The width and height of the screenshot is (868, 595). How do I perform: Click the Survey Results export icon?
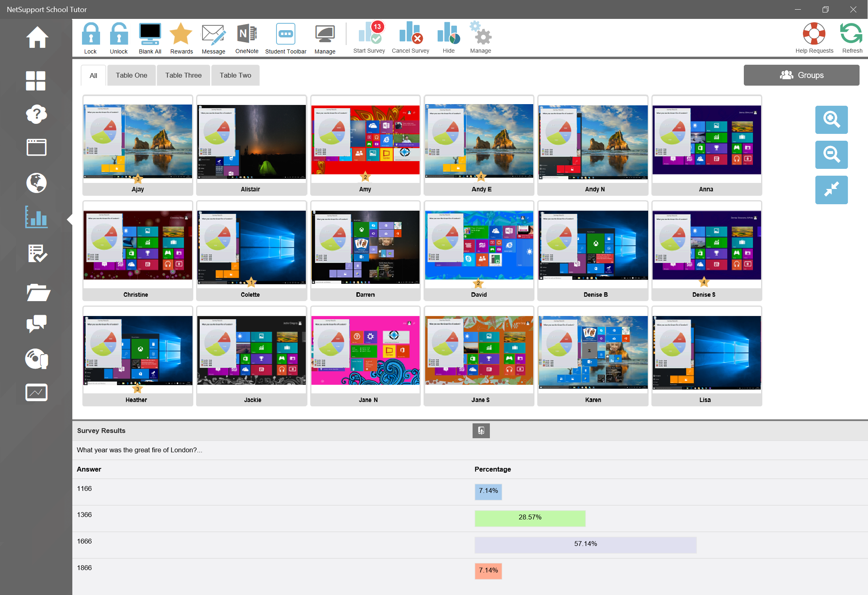coord(481,431)
